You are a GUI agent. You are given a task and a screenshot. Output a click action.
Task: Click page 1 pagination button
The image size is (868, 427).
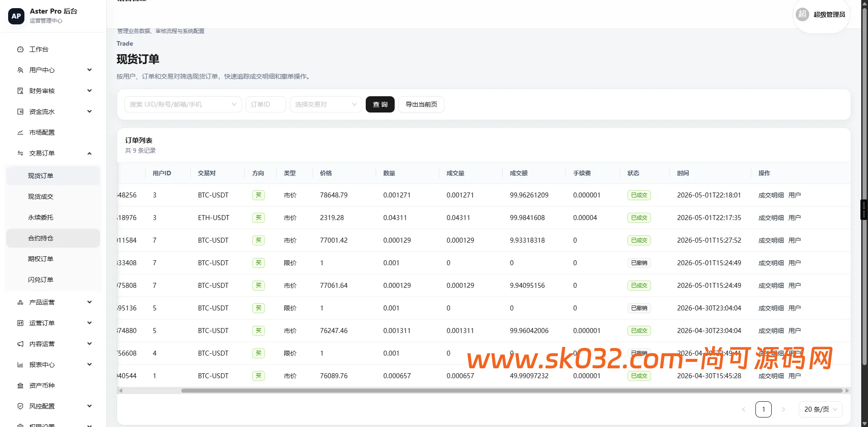click(x=764, y=409)
